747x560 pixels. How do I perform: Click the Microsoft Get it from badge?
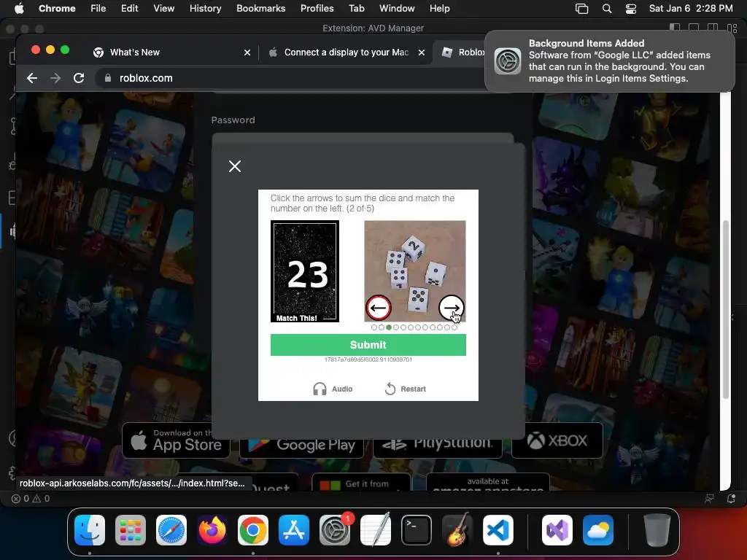pos(361,482)
